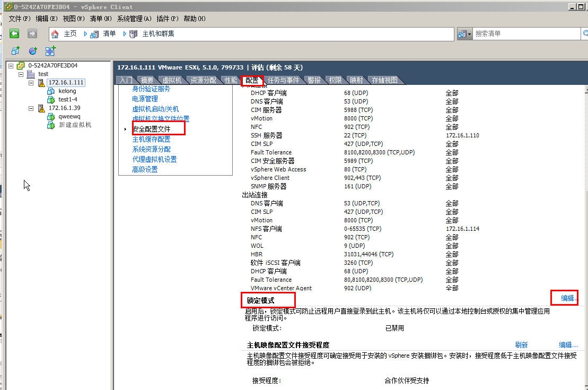Click the Home house icon in breadcrumb

click(55, 34)
